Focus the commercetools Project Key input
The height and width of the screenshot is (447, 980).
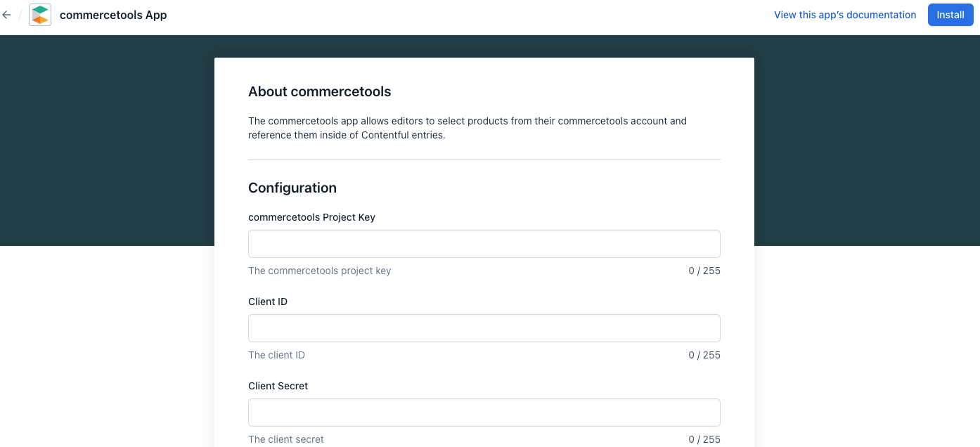point(484,244)
